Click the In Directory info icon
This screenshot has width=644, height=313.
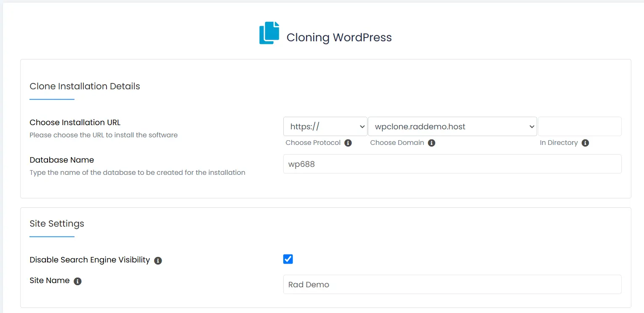click(585, 143)
